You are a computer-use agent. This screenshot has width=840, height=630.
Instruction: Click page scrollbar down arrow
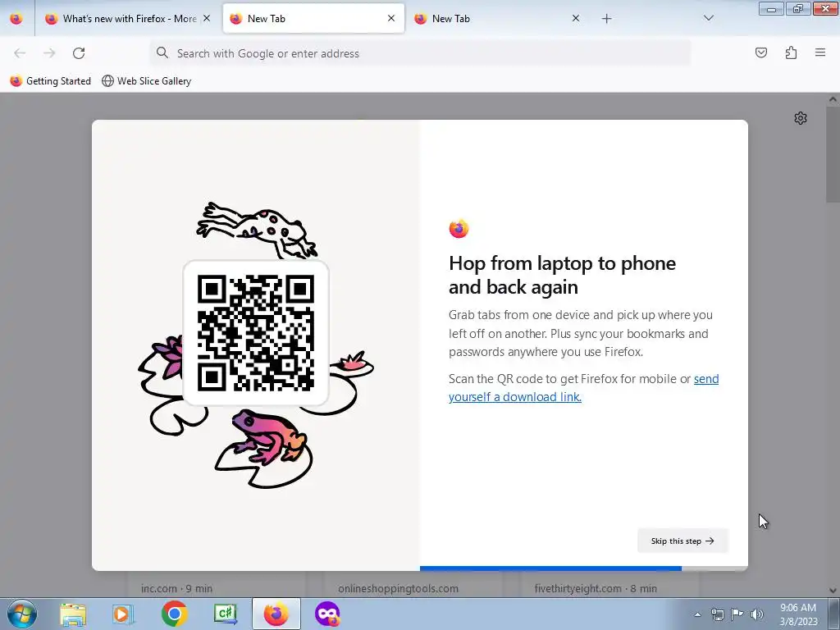pyautogui.click(x=833, y=591)
